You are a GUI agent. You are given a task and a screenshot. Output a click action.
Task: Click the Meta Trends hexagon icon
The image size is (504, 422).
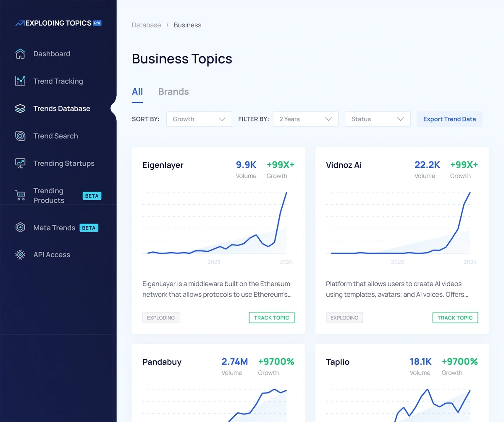point(20,228)
